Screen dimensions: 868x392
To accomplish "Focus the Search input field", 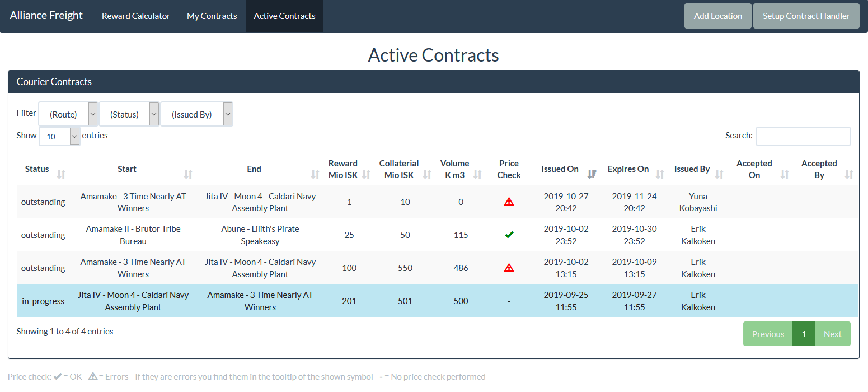I will point(803,136).
